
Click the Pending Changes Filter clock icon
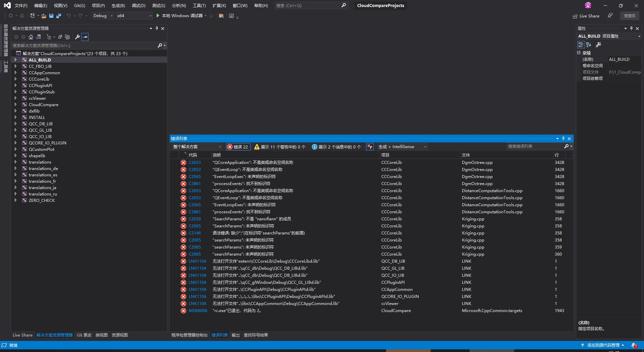coord(49,37)
